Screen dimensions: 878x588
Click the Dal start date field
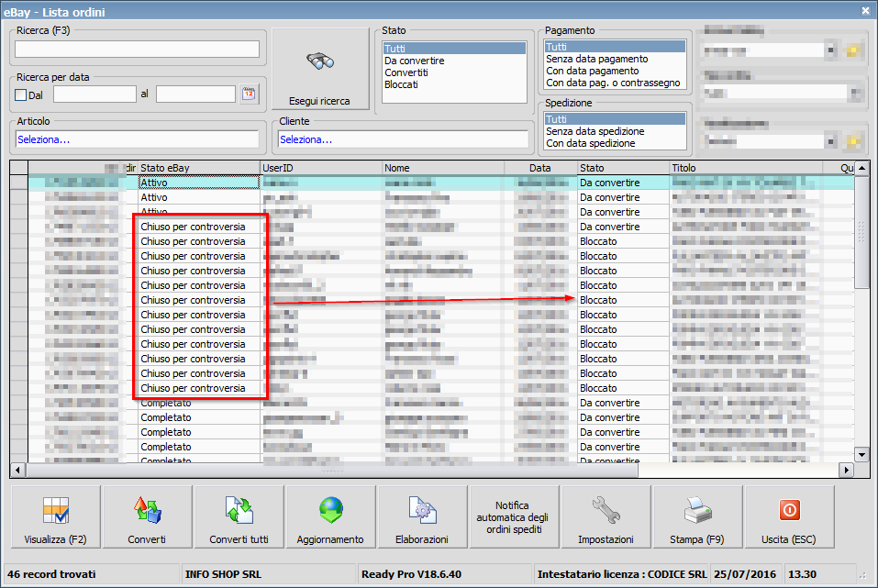point(94,94)
